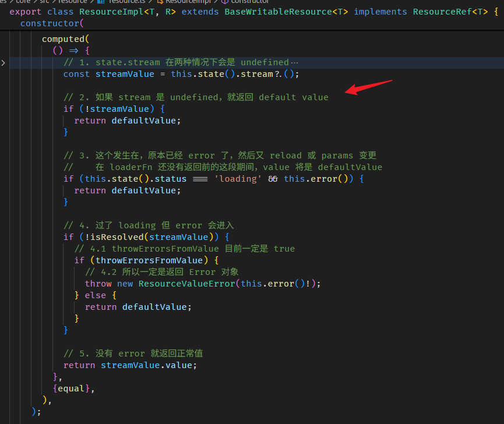Click the comment '// 4.1 throwErrorsFromValue'
Screen dimensions: 504x424
tap(185, 249)
